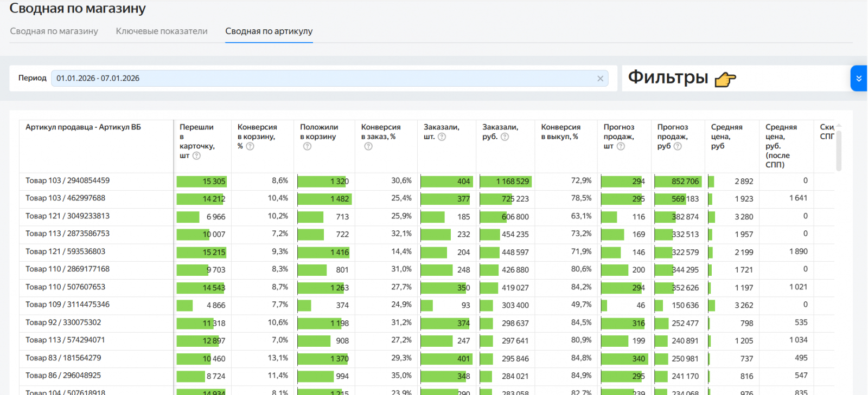This screenshot has width=868, height=395.
Task: Expand filters with blue double-chevron button
Action: (858, 79)
